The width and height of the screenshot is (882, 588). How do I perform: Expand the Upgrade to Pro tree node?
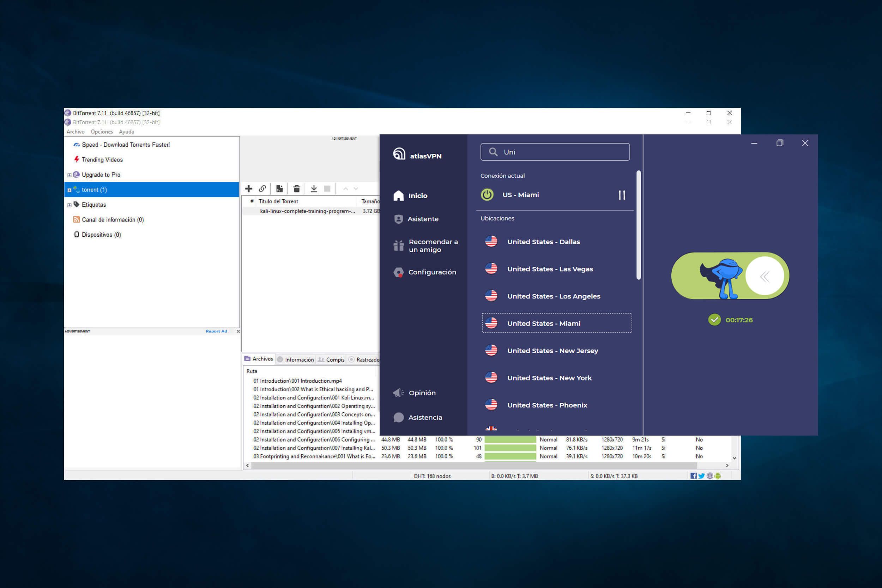[70, 175]
